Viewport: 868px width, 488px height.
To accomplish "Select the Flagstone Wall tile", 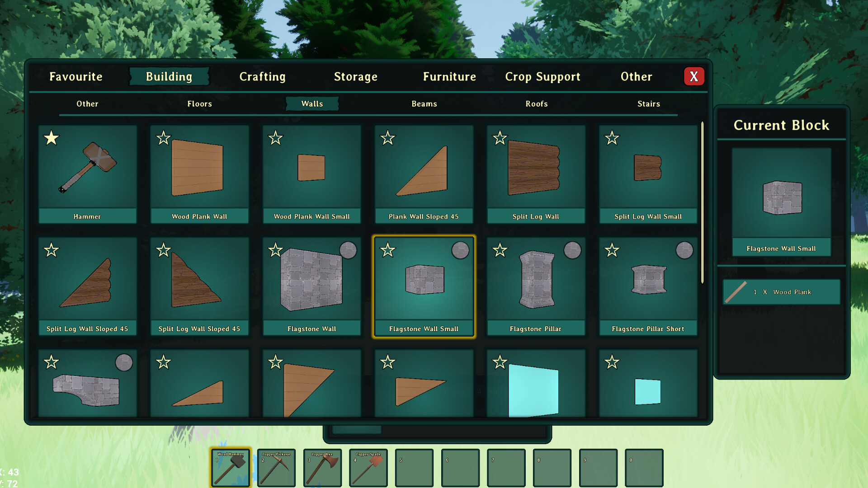I will click(x=311, y=286).
